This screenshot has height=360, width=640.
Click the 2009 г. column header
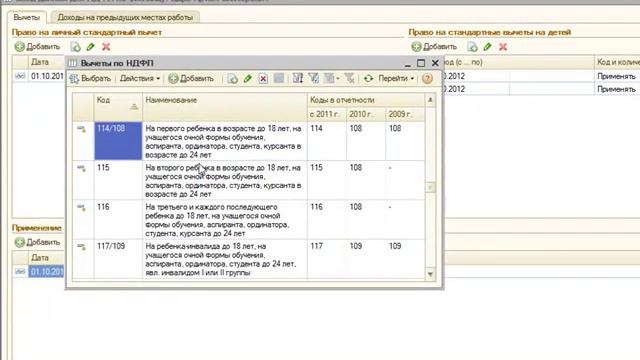tap(405, 114)
